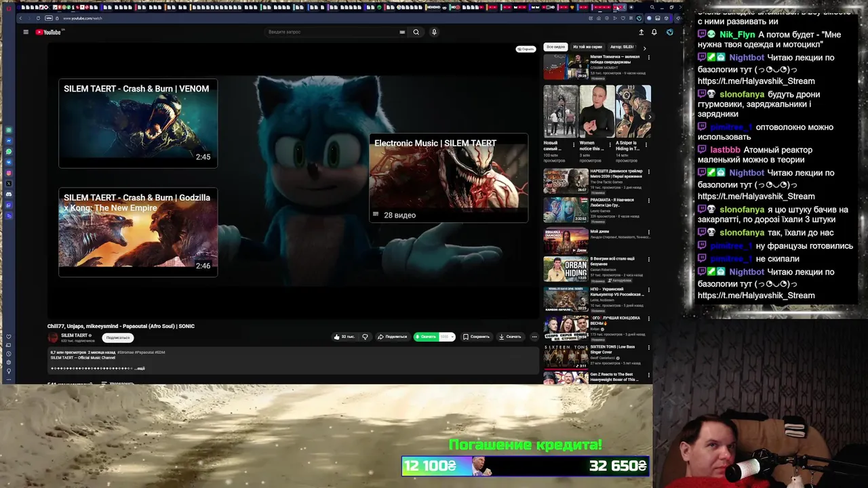Open the Crash & Burn VENOM suggestion card
The width and height of the screenshot is (868, 488).
tap(138, 123)
